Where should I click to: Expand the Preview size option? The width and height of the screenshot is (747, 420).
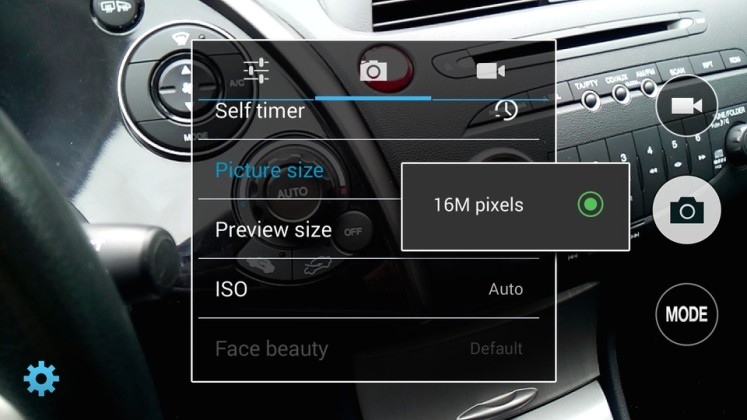(273, 229)
